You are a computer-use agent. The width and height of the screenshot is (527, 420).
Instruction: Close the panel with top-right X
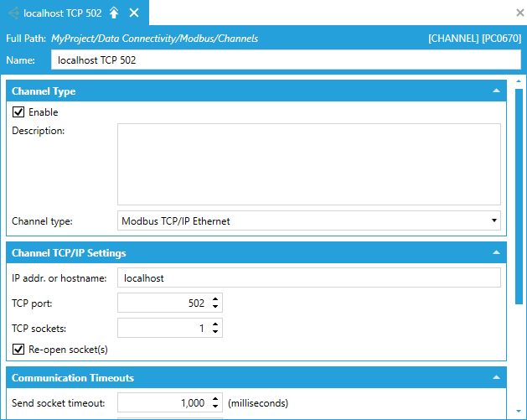point(519,13)
